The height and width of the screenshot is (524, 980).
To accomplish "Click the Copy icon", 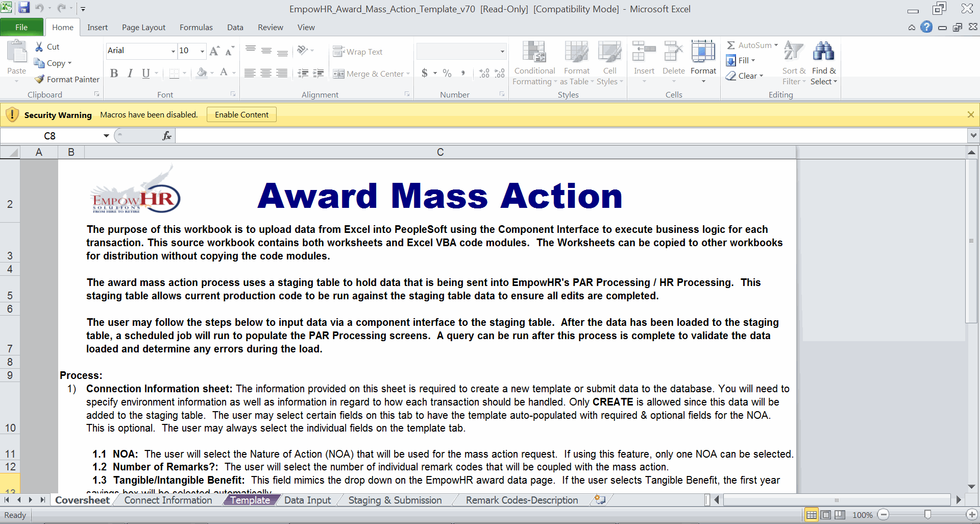I will [x=39, y=63].
